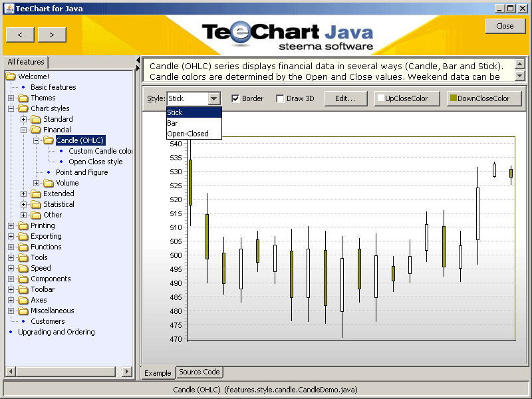This screenshot has width=532, height=399.
Task: Click the Components folder icon
Action: click(x=23, y=279)
